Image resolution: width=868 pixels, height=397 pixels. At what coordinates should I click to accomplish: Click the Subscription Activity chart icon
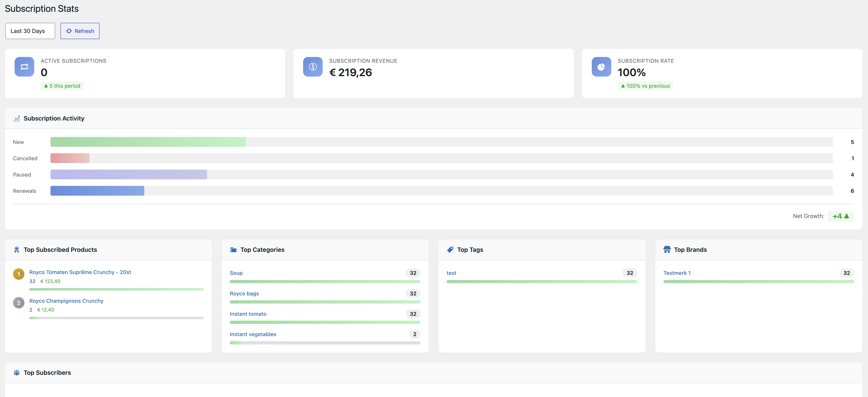pos(16,118)
